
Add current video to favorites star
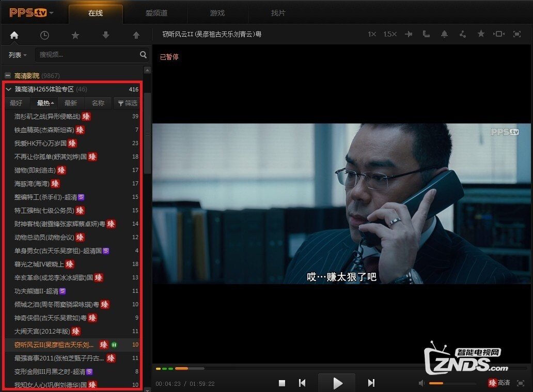tap(481, 34)
